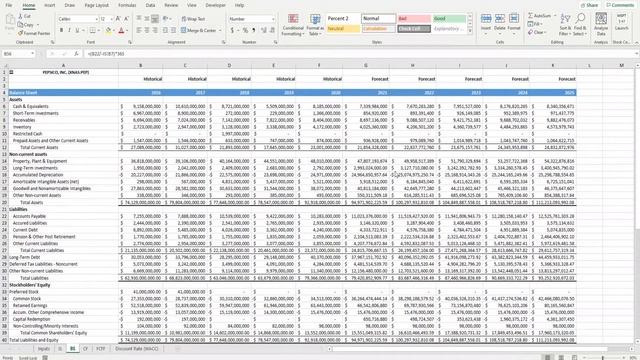Switch to the Formulas tab
The image size is (640, 360).
click(127, 5)
